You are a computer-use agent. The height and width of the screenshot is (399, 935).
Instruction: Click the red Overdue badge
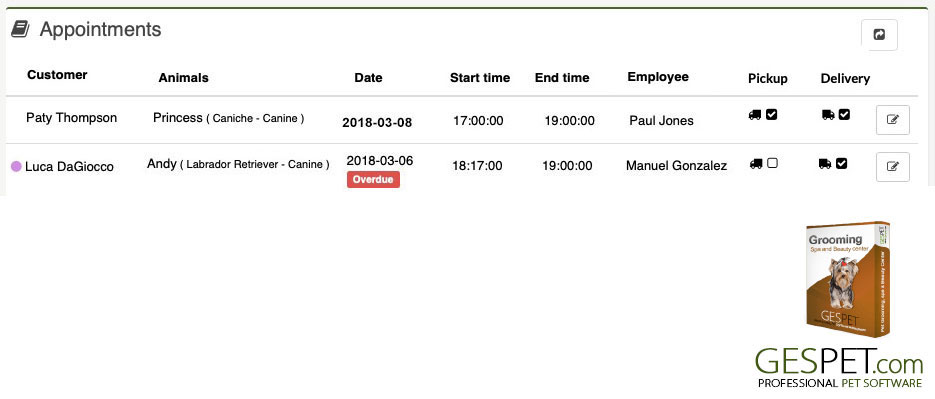[x=373, y=179]
